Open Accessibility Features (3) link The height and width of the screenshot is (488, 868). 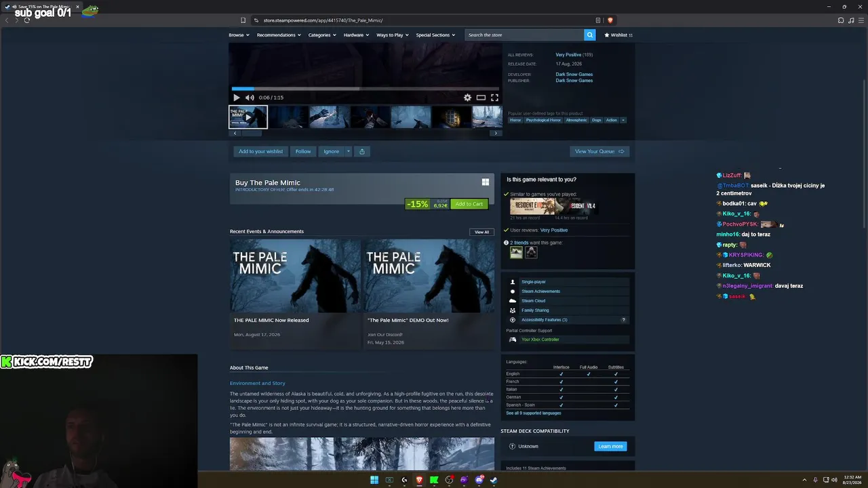pos(545,320)
